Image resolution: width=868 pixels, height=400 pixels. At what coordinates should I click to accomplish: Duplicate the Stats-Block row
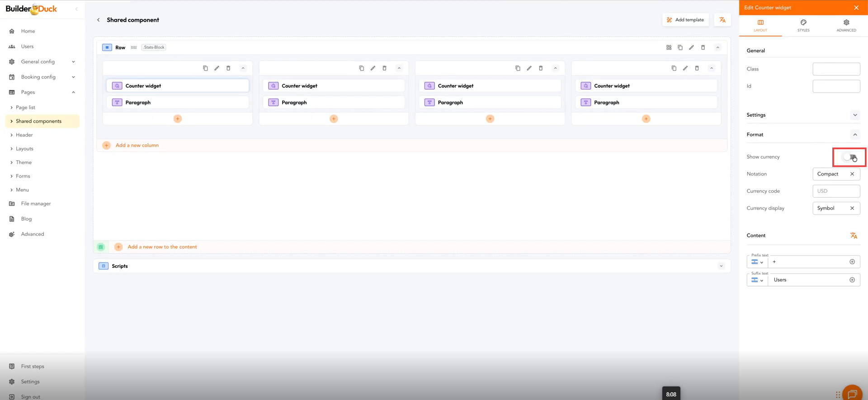pos(680,48)
